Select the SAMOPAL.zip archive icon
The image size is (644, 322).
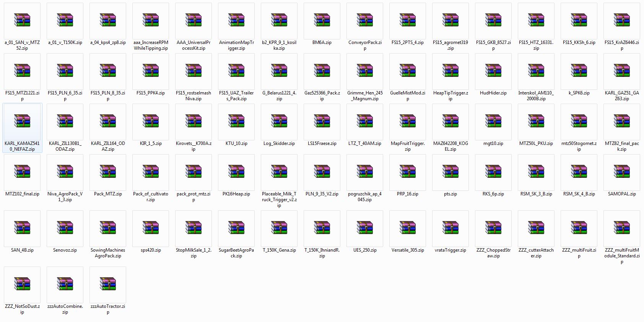(622, 172)
